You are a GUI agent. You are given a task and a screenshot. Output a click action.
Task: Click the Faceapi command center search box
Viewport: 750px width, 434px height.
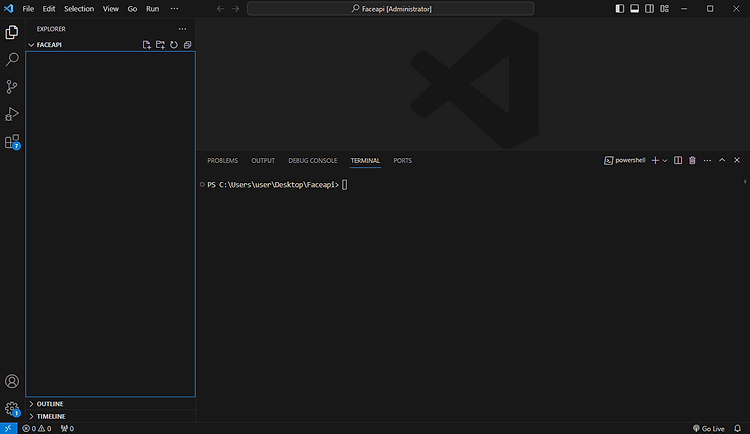pos(390,9)
